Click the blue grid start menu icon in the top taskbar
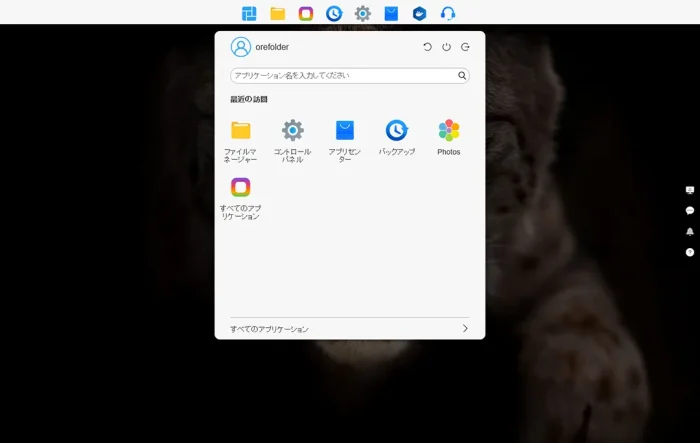Viewport: 700px width, 443px height. pyautogui.click(x=249, y=13)
